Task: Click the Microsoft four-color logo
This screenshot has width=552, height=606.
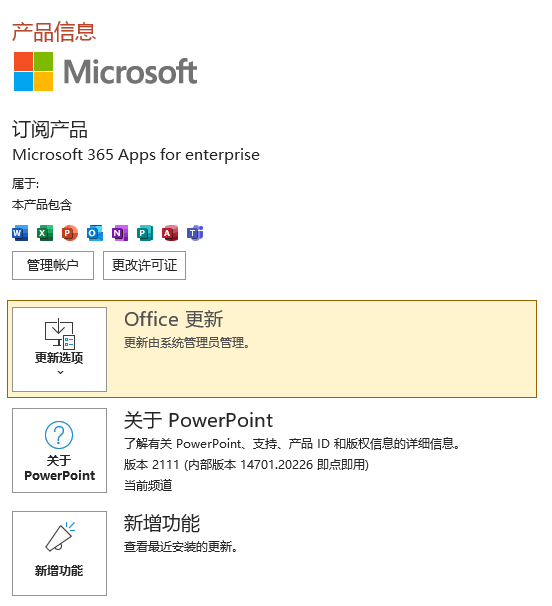Action: 34,73
